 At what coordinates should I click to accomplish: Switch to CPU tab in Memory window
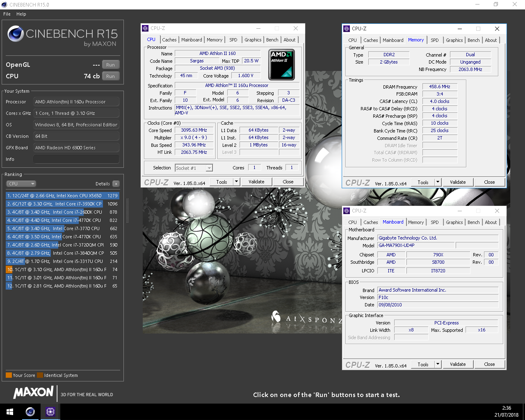pos(353,40)
